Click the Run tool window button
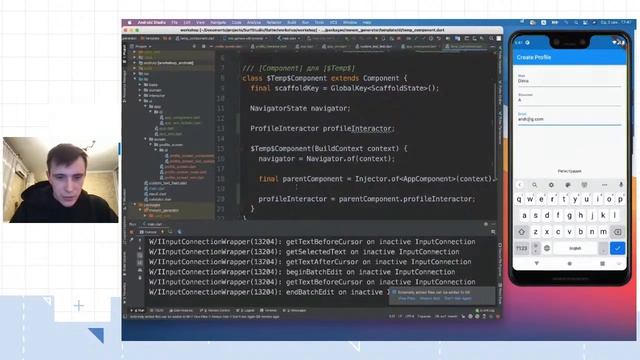Image resolution: width=640 pixels, height=360 pixels. (x=137, y=311)
